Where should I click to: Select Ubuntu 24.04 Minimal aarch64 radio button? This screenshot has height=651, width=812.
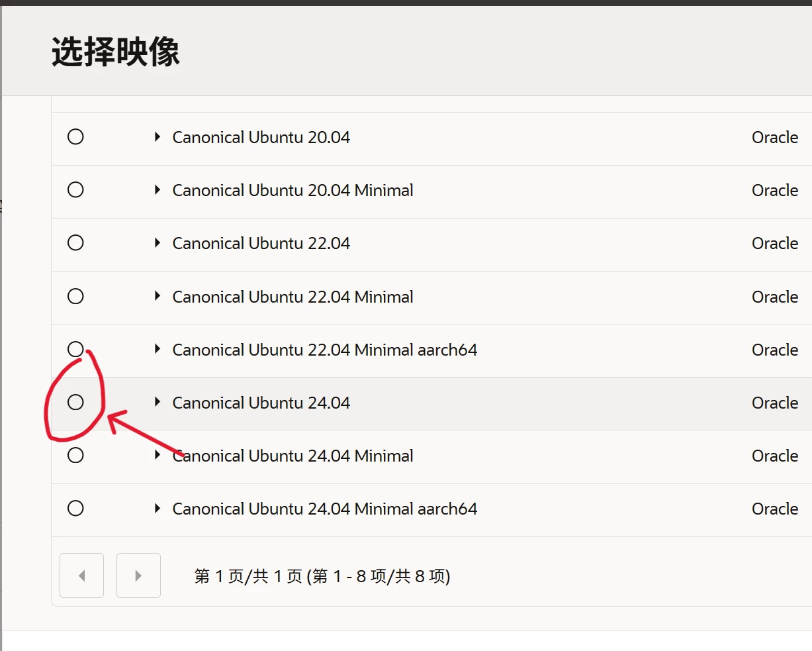[75, 508]
